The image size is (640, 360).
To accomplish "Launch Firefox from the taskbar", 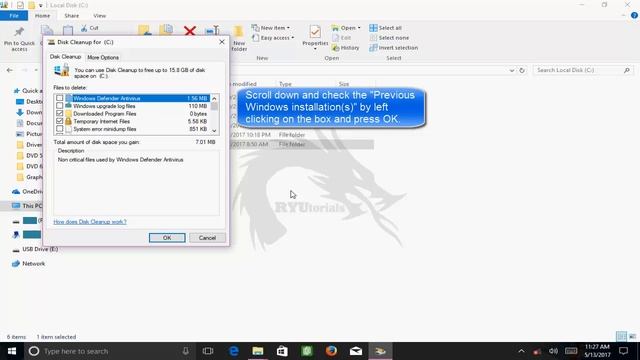I will 331,351.
